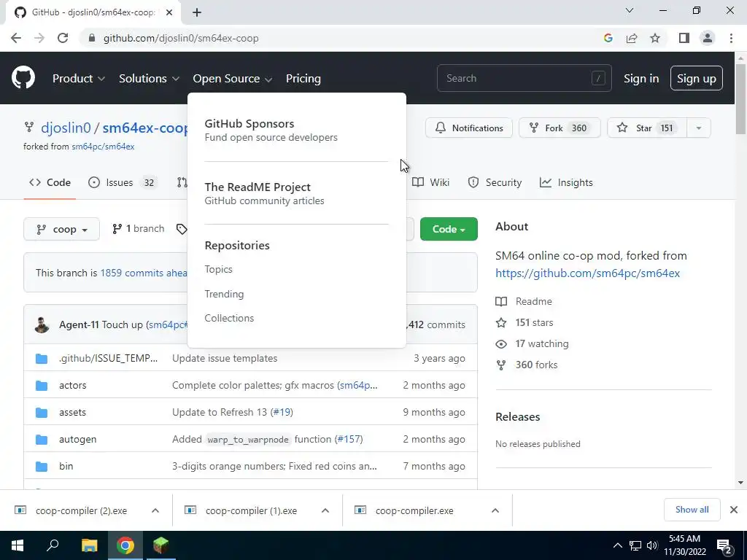
Task: Expand options for coop-compiler (1).exe
Action: click(325, 510)
